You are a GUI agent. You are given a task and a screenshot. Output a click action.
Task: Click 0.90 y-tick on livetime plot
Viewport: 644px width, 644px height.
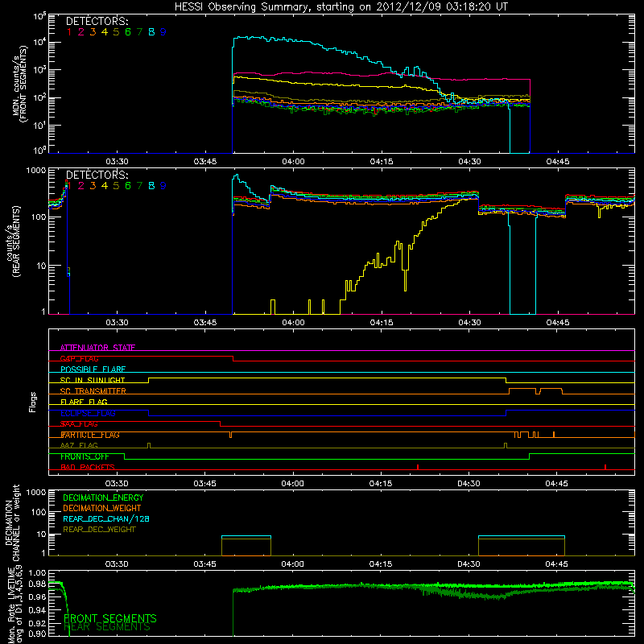pyautogui.click(x=37, y=634)
